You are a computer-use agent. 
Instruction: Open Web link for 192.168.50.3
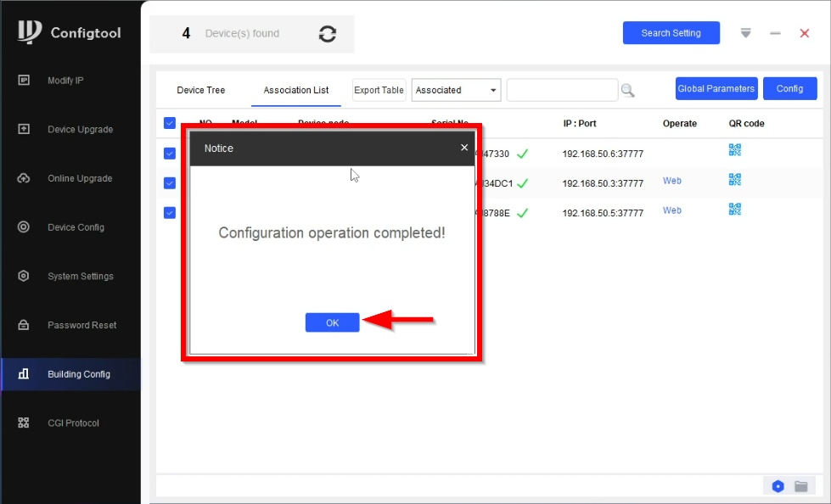[x=672, y=181]
